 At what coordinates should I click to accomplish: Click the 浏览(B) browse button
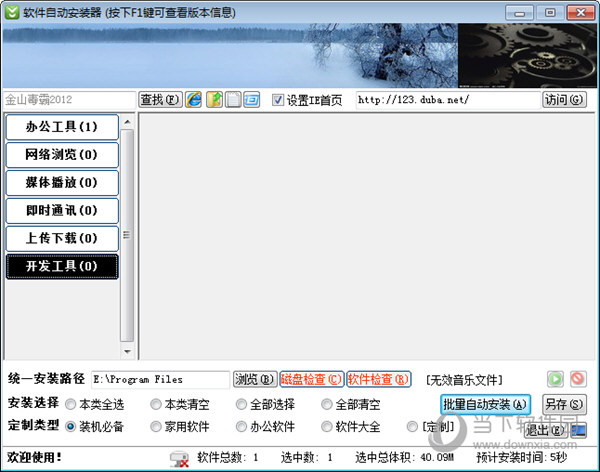point(255,379)
